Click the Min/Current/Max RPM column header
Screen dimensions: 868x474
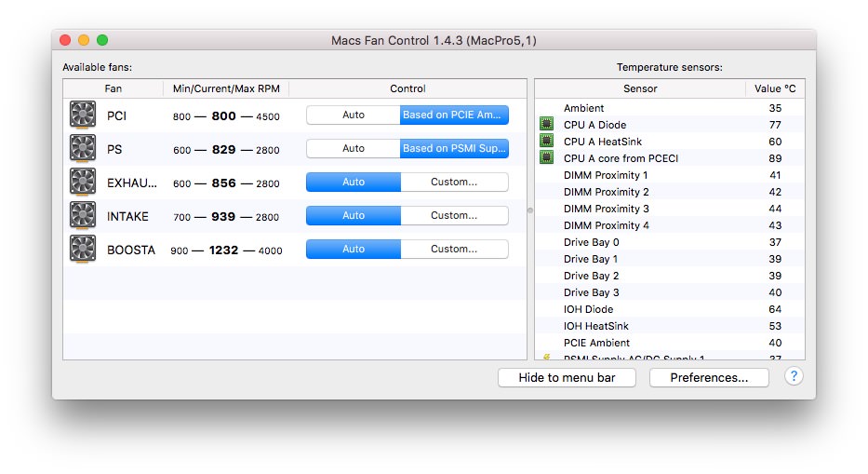226,88
